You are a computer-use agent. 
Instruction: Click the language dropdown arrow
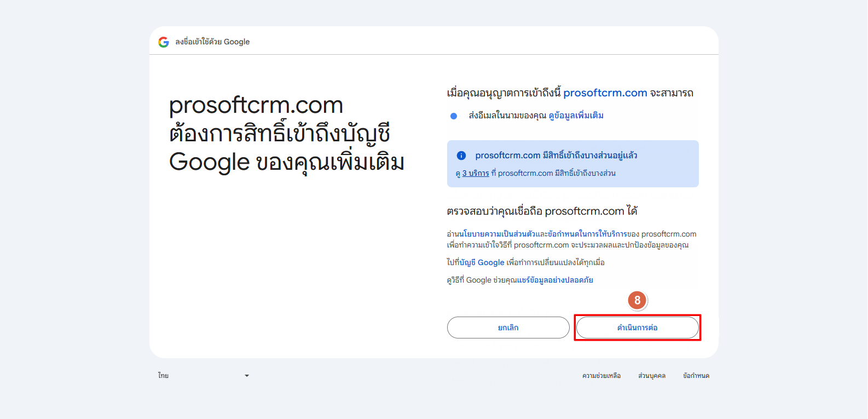(247, 376)
